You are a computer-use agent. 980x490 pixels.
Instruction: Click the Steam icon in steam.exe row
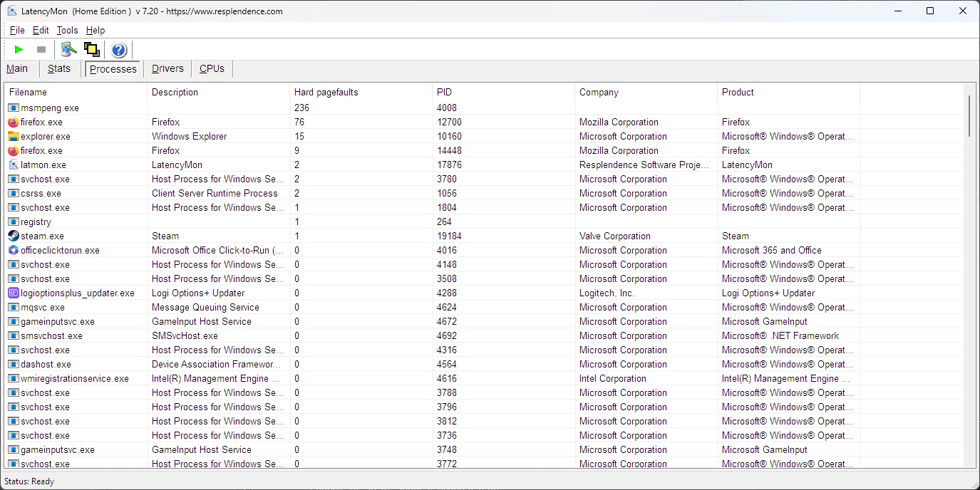click(14, 236)
